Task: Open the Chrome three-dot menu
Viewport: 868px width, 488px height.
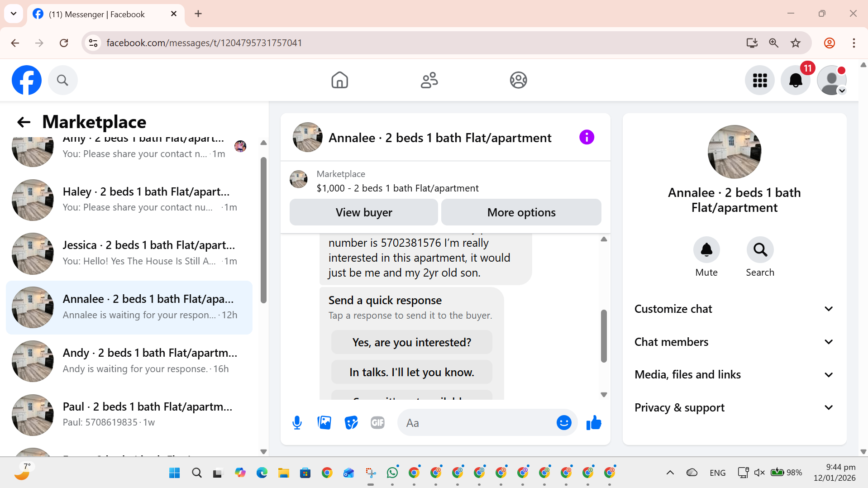Action: (854, 43)
